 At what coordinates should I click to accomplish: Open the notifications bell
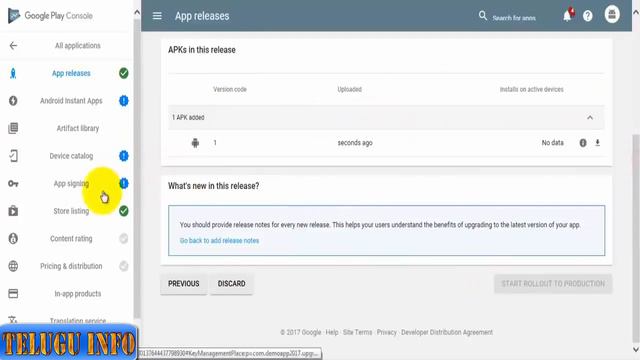coord(568,16)
